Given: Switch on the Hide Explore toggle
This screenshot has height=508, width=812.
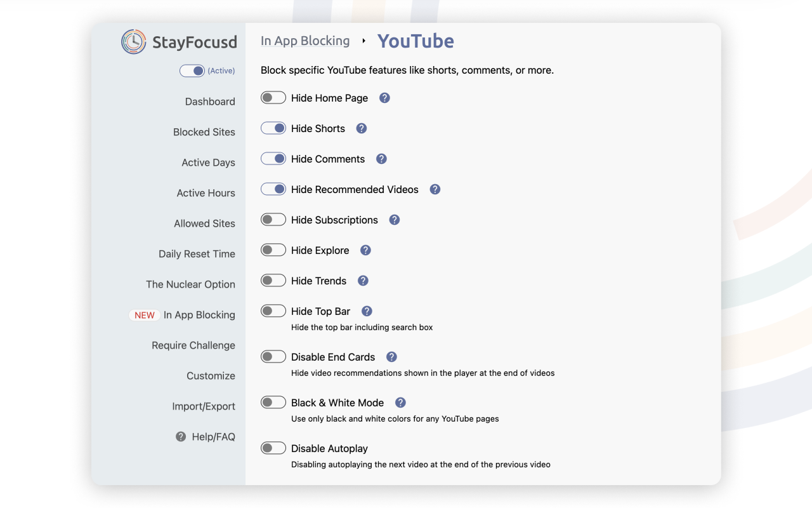Looking at the screenshot, I should (273, 250).
